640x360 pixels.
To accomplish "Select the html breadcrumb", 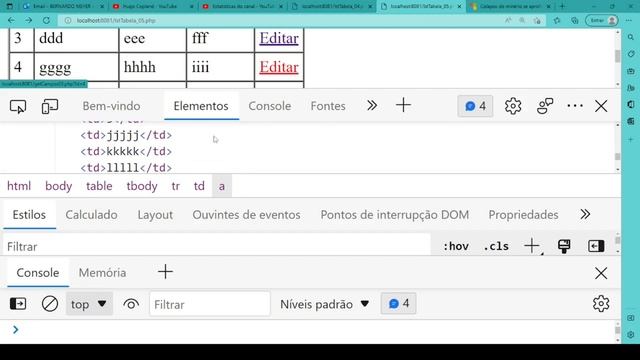I will click(x=19, y=186).
